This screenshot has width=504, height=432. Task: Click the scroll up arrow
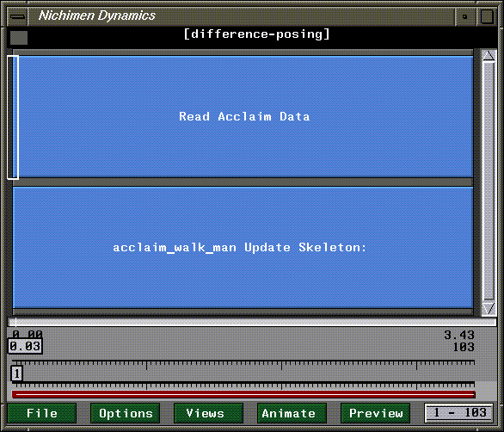tap(489, 55)
